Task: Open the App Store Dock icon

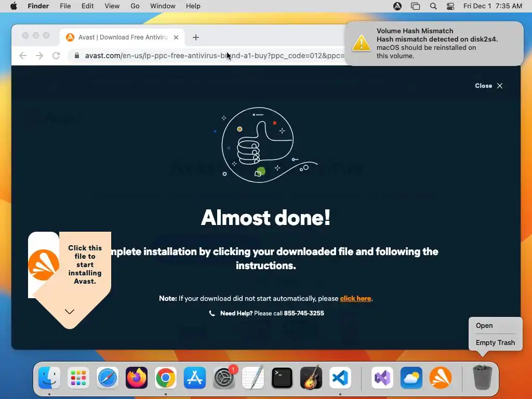Action: 195,378
